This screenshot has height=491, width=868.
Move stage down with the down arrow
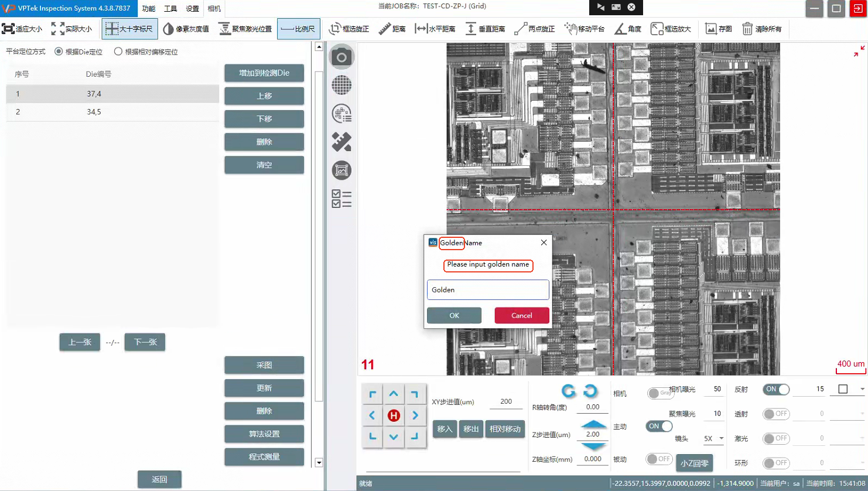(x=394, y=437)
